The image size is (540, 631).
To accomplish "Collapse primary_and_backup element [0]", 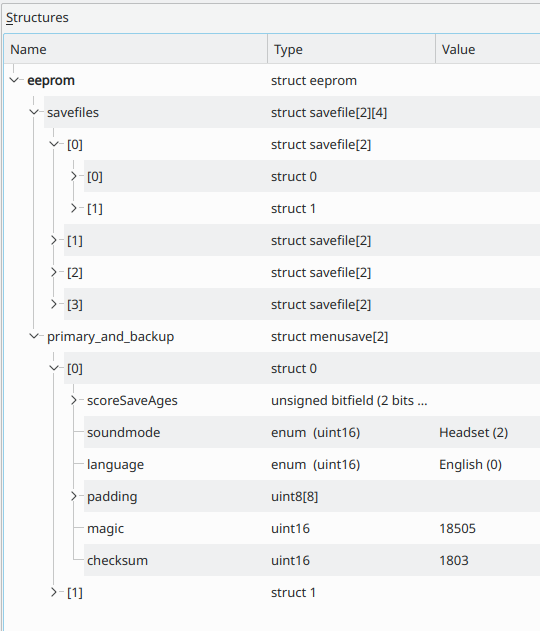I will 54,368.
